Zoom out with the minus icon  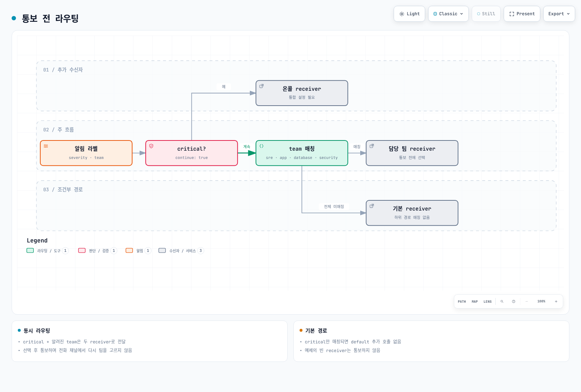click(527, 302)
